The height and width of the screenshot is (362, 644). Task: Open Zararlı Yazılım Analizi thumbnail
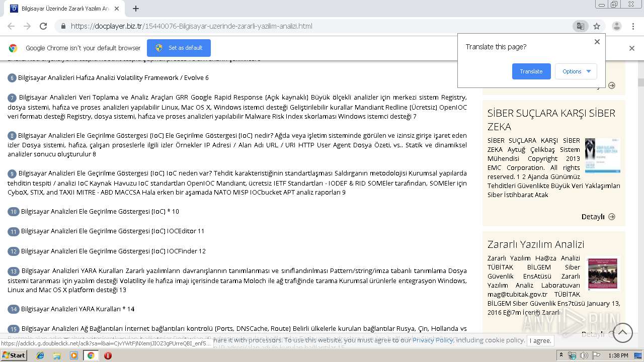click(x=604, y=274)
